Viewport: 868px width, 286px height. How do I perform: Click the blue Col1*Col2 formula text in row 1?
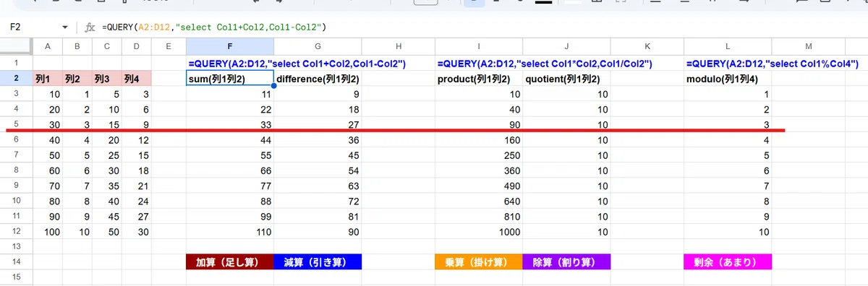click(545, 64)
